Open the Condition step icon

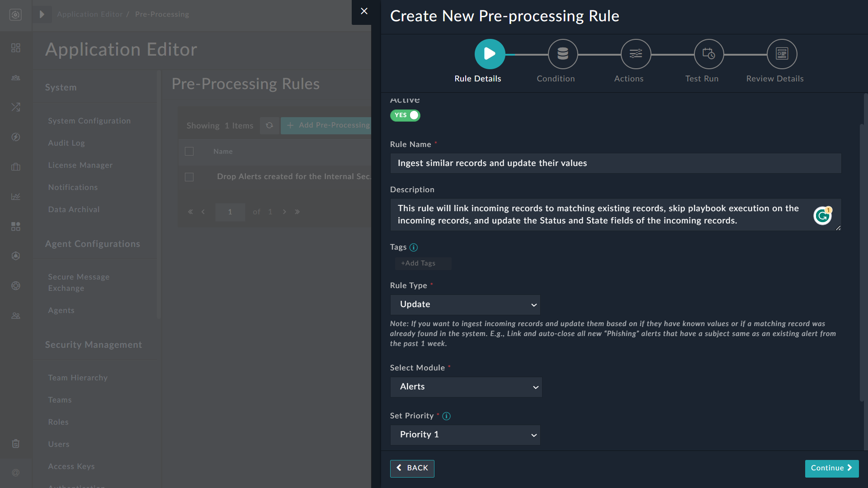coord(562,53)
